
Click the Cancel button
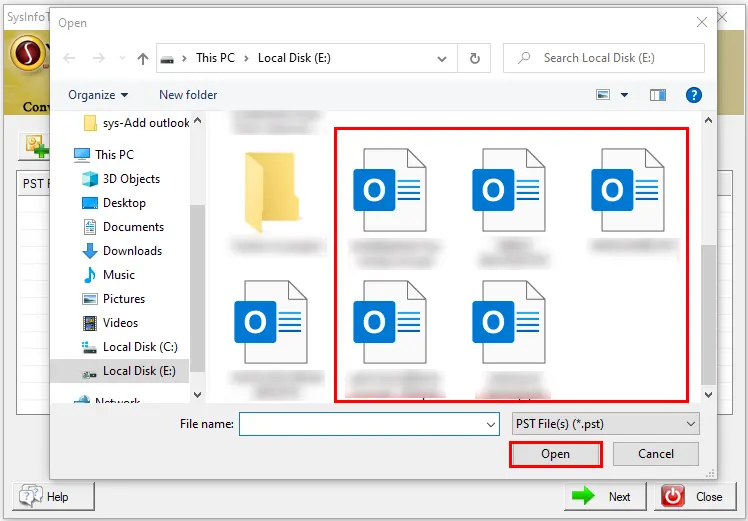coord(656,454)
